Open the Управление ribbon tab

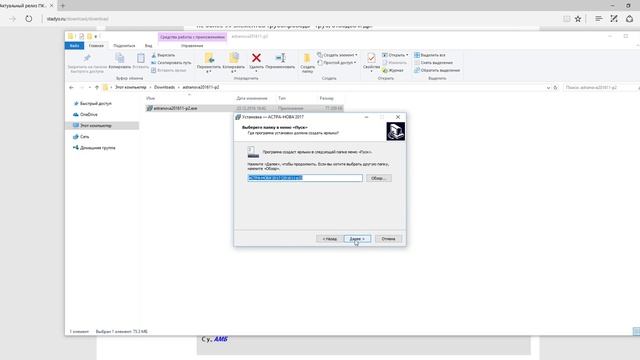(x=192, y=46)
